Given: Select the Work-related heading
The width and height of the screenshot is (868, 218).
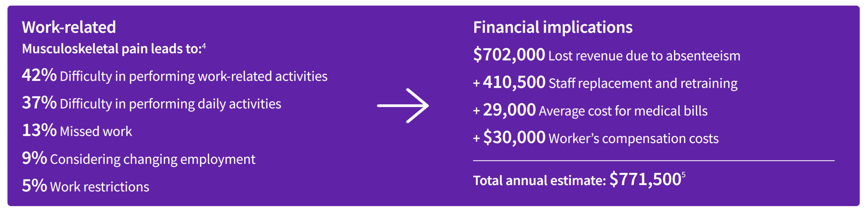Looking at the screenshot, I should (69, 27).
